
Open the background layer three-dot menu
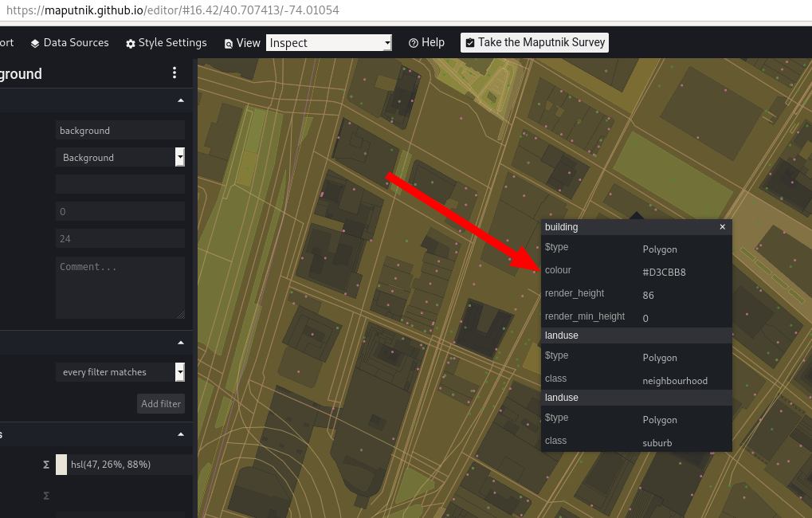(x=174, y=73)
